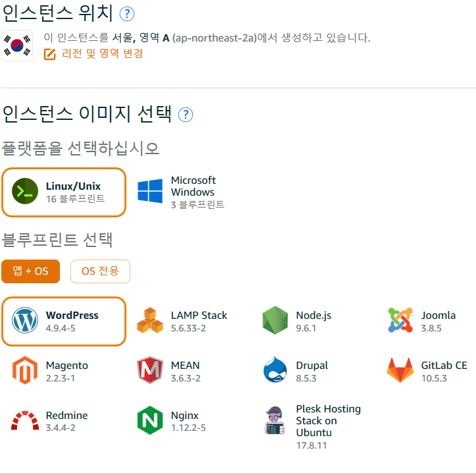Select the Linux/Unix platform card

click(x=64, y=192)
